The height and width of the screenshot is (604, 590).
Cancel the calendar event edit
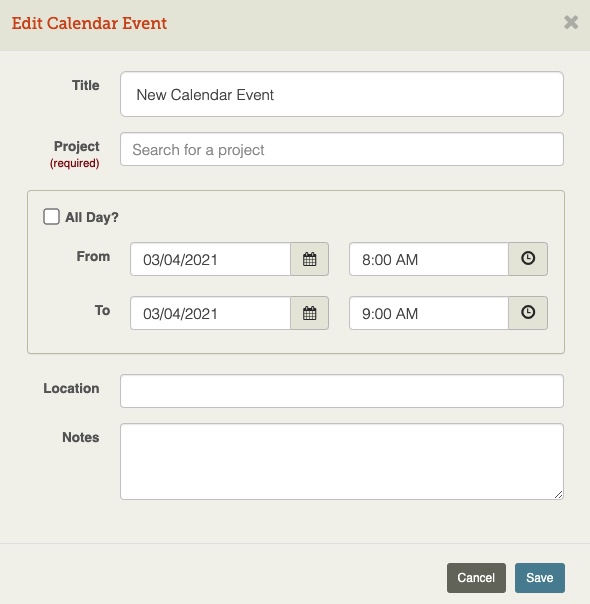(476, 578)
